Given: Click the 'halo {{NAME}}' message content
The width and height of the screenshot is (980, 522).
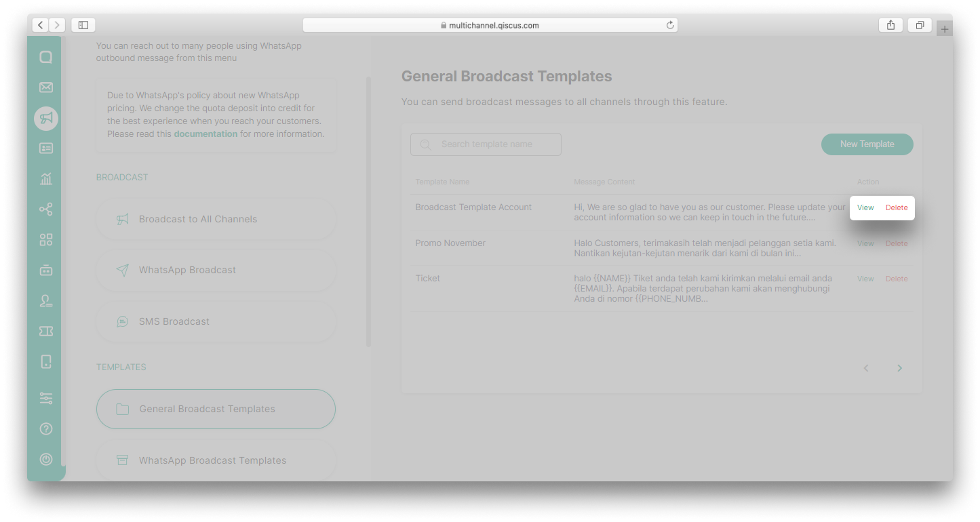Looking at the screenshot, I should point(703,289).
